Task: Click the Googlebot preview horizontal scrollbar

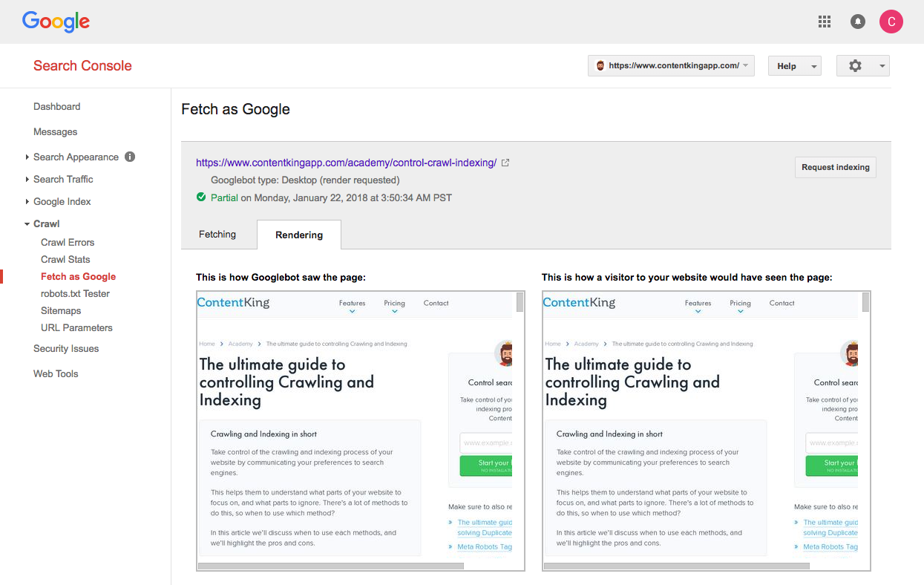Action: coord(331,566)
